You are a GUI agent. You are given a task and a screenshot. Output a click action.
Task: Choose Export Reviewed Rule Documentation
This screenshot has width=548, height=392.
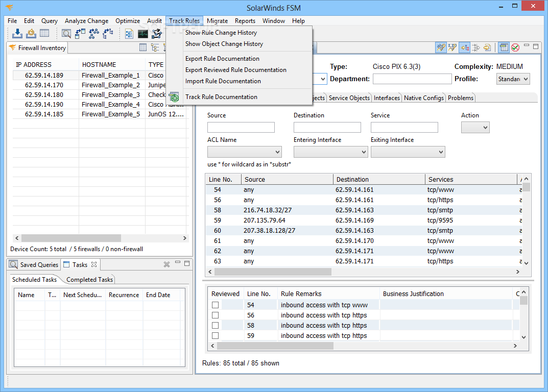tap(235, 70)
